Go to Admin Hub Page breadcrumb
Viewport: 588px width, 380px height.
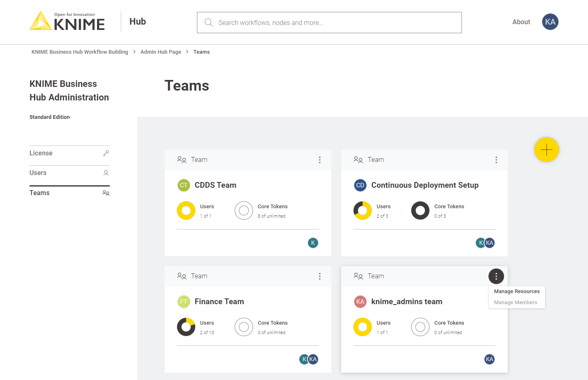161,52
